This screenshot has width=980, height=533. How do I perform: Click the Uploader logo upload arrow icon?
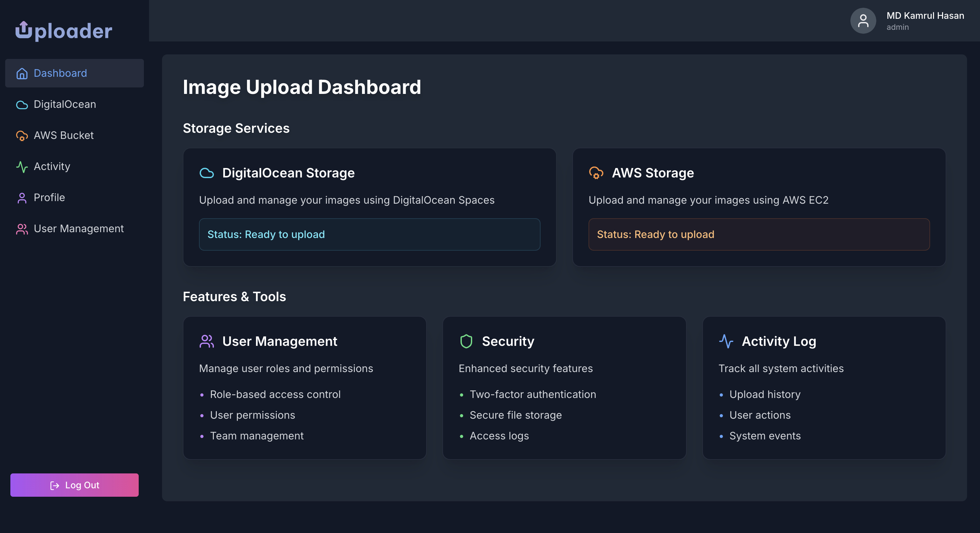point(24,30)
